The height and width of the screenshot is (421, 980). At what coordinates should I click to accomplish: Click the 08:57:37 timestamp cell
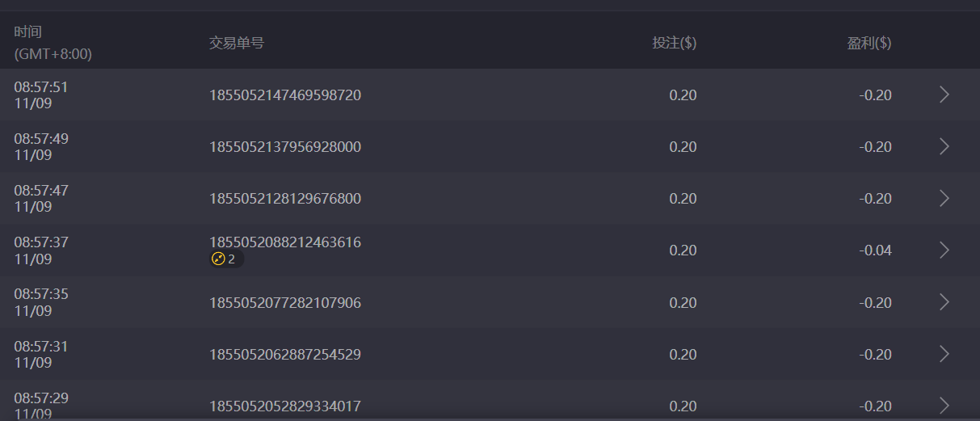pos(41,242)
